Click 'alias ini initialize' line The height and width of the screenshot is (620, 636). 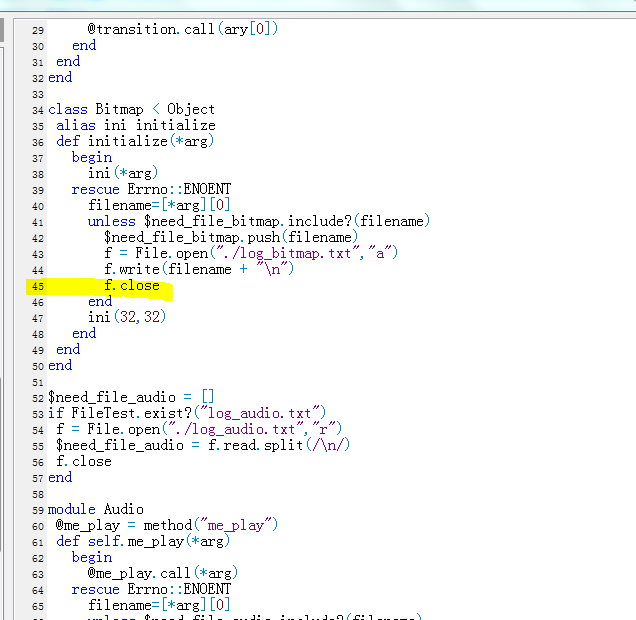point(136,125)
